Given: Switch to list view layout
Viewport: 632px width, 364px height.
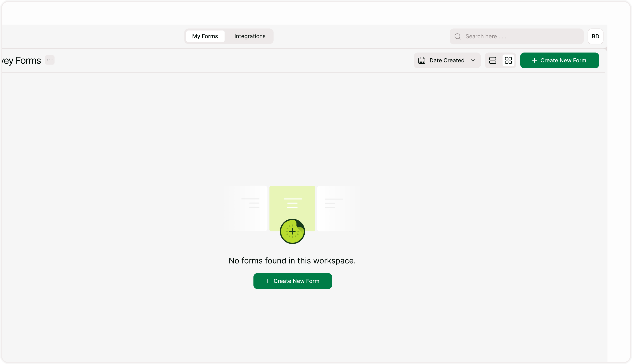Looking at the screenshot, I should (x=492, y=61).
